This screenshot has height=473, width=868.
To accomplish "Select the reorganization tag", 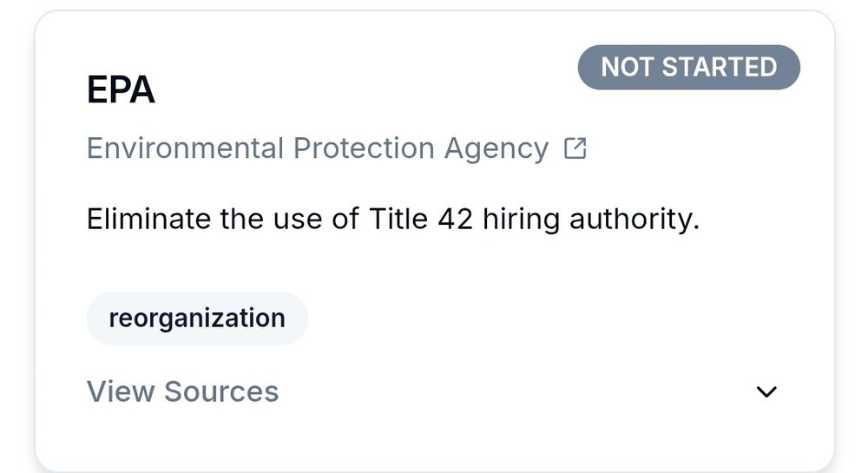I will click(197, 319).
